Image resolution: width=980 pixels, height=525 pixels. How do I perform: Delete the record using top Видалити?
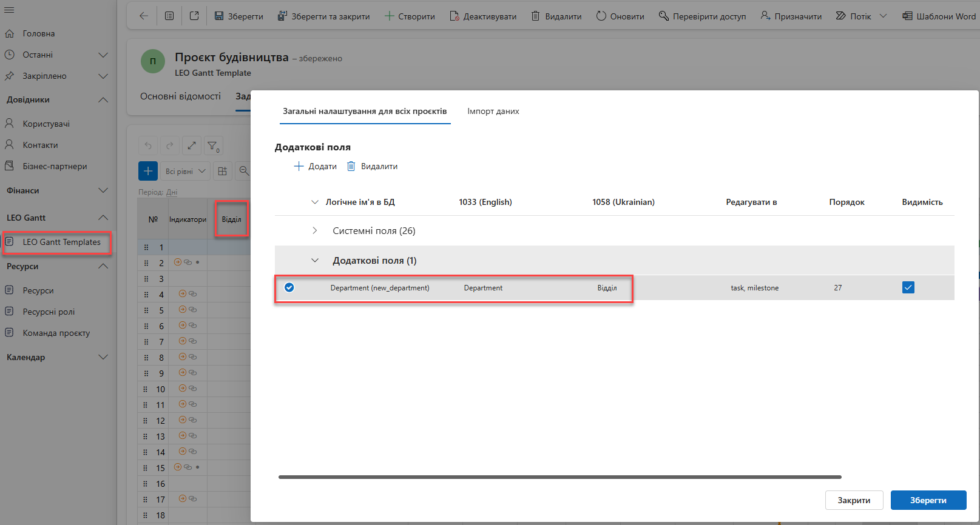(x=556, y=16)
